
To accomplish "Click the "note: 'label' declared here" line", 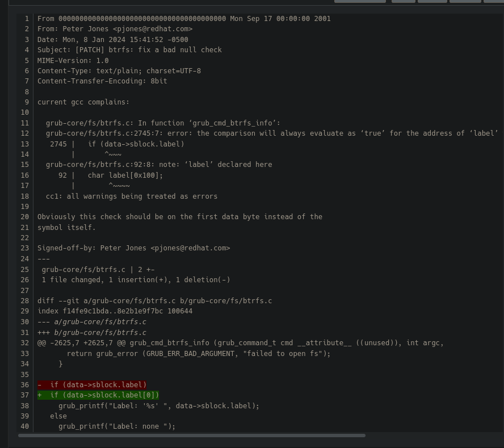I will coord(159,165).
